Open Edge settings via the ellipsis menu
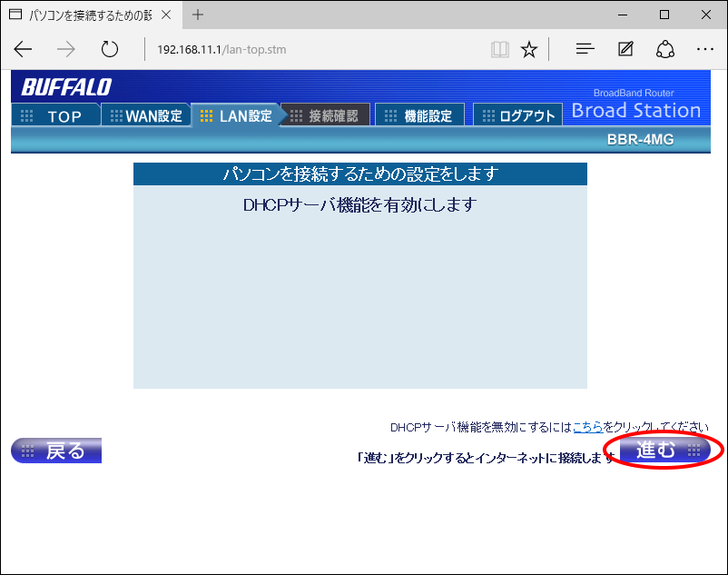 point(705,50)
